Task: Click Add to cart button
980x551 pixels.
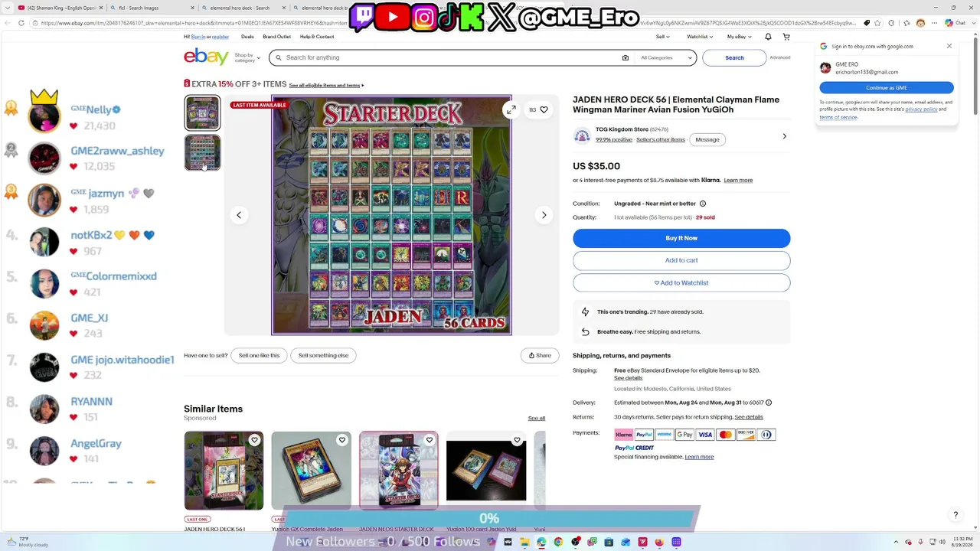Action: tap(681, 260)
